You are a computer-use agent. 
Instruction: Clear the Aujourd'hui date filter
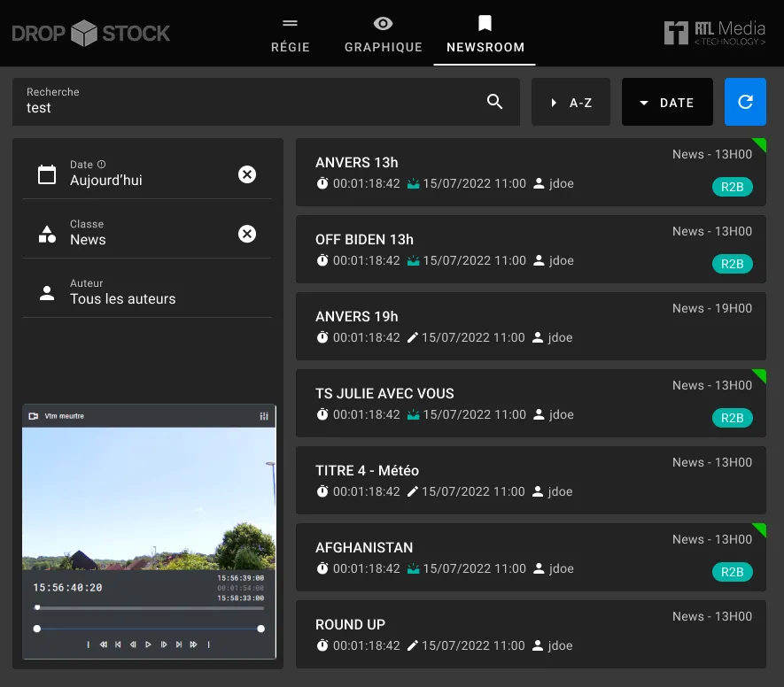(247, 174)
